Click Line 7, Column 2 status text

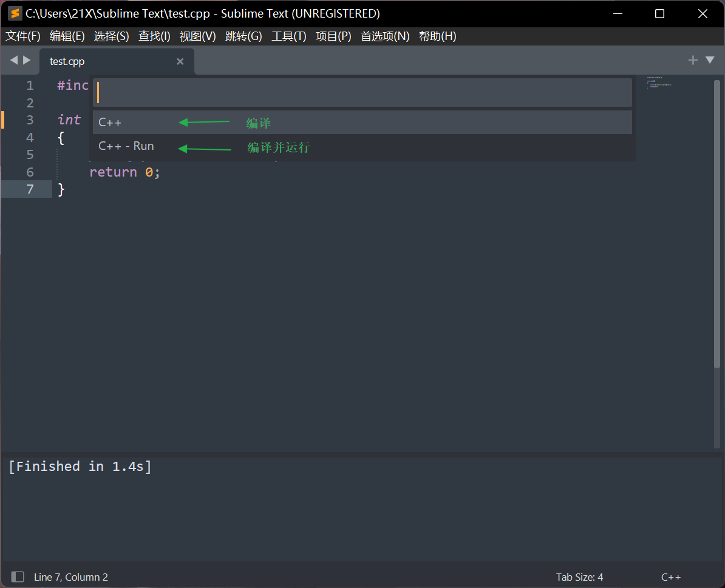(71, 577)
